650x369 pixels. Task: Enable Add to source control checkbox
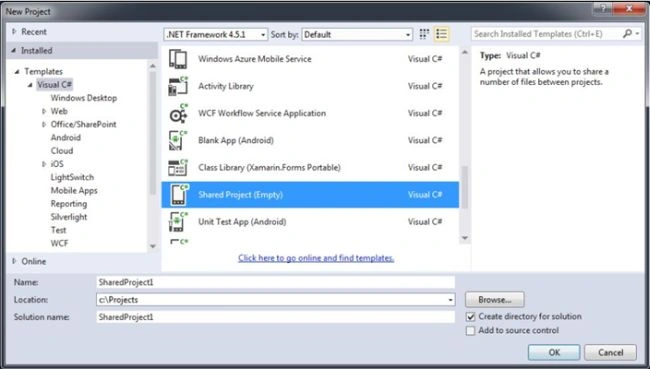coord(471,331)
